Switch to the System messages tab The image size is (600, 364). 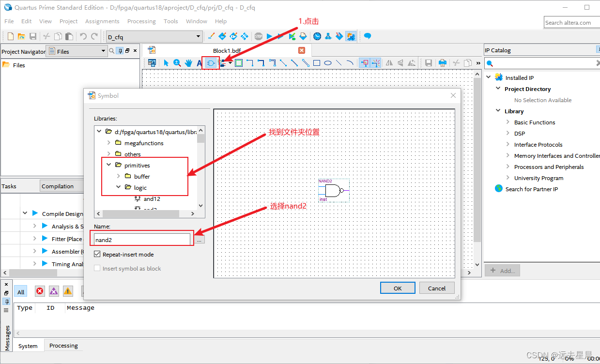(28, 346)
